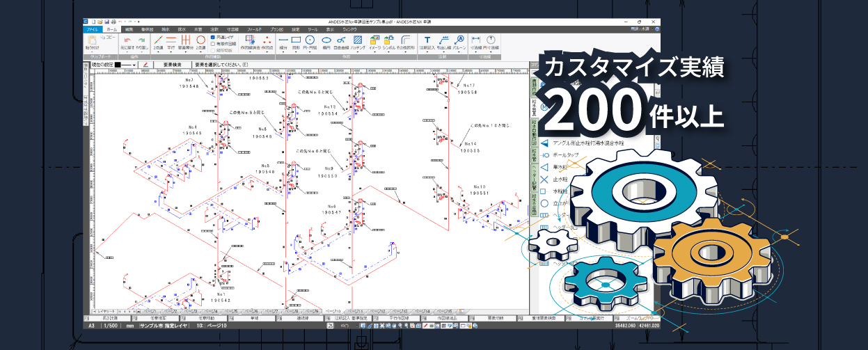Viewport: 868px width, 350px height.
Task: Open the ページ10 sheet tab
Action: [x=333, y=310]
